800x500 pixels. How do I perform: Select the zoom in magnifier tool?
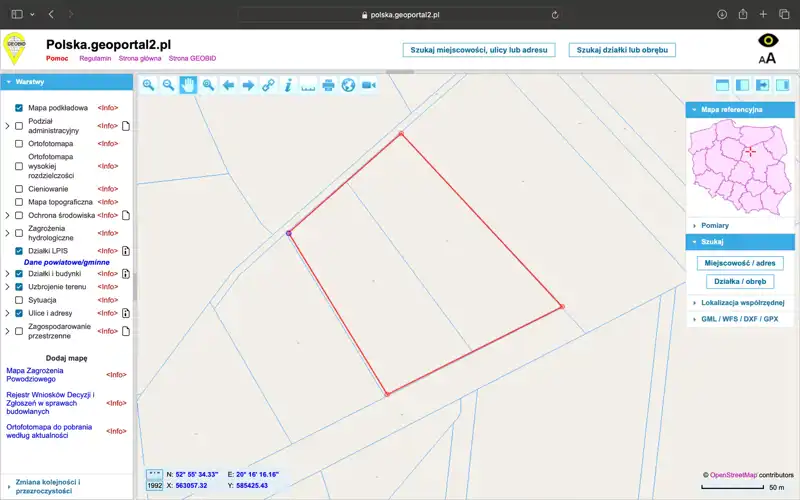tap(148, 85)
